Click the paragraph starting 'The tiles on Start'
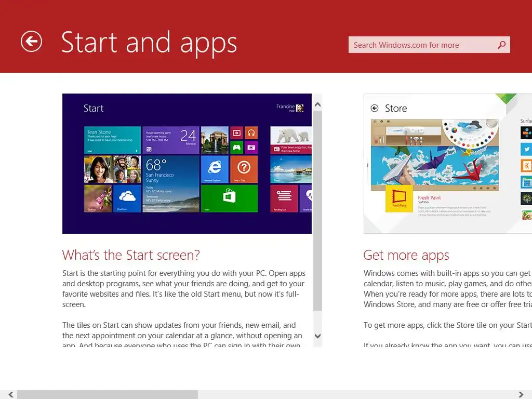 coord(182,335)
